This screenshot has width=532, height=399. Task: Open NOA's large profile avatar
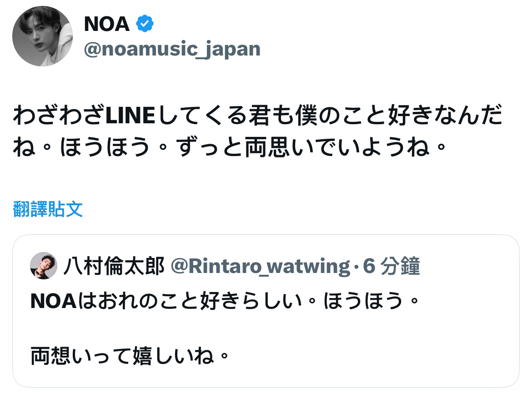42,36
